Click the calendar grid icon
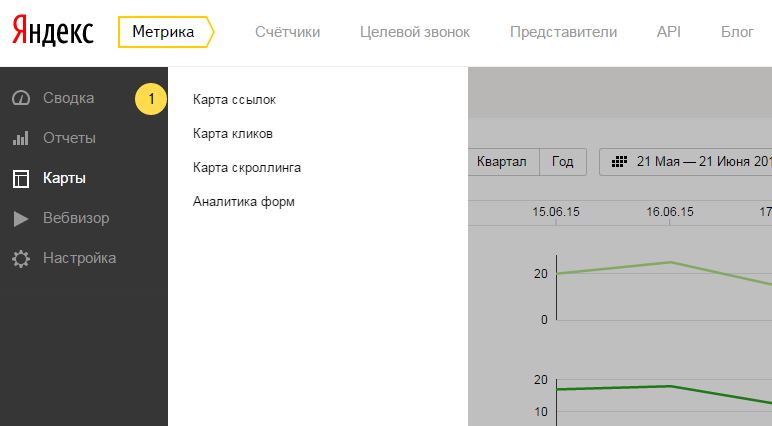Screen dimensions: 772x426 tap(619, 162)
